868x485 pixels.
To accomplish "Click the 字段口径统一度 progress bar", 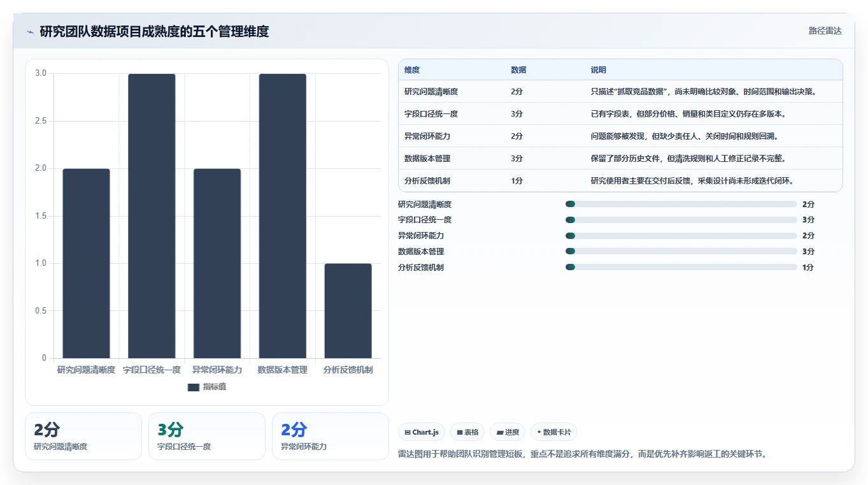I will coord(681,220).
